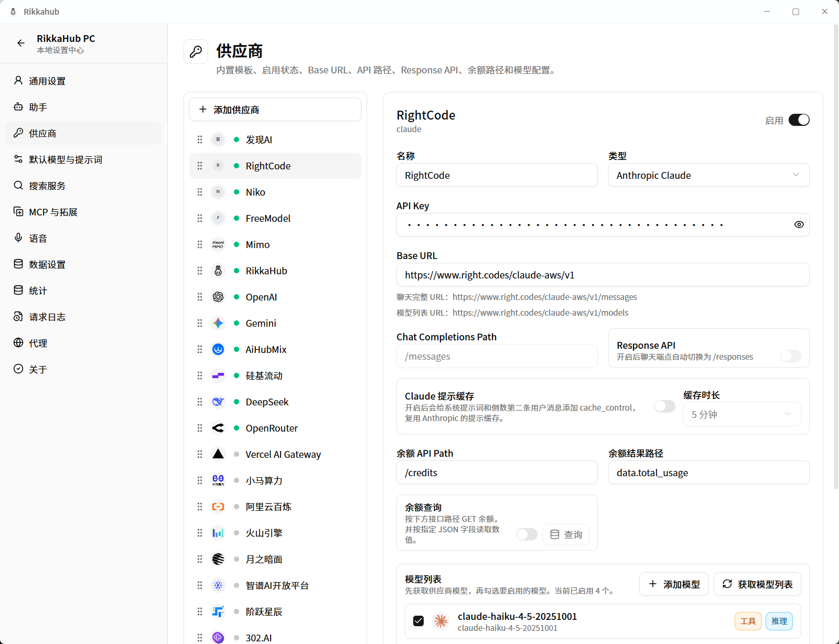Turn on the Claude 提示缓存 switch
The image size is (839, 644).
[x=664, y=406]
